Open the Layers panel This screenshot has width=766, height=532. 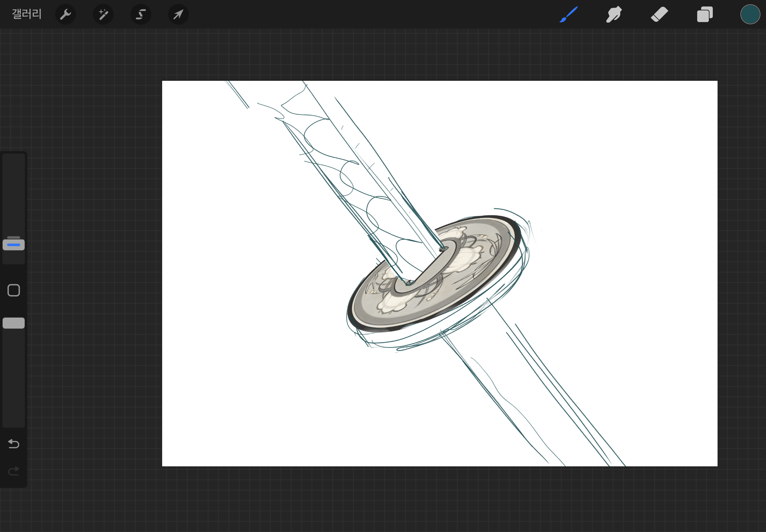pos(705,14)
